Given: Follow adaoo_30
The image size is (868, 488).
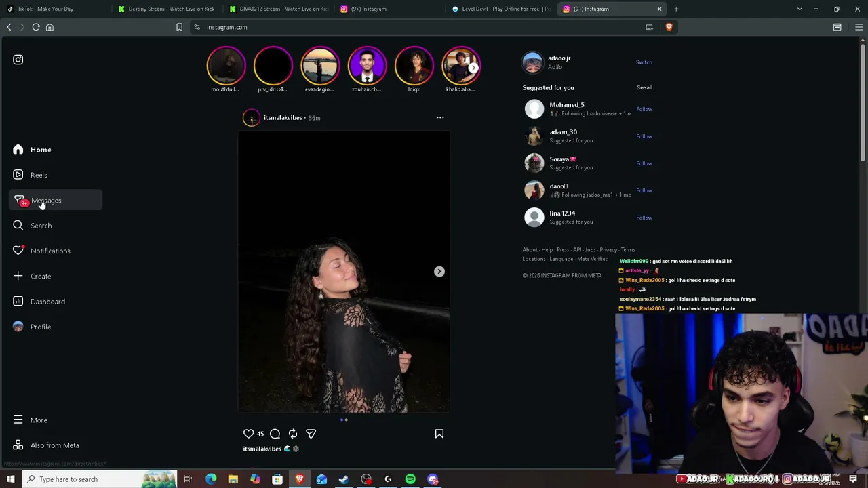Looking at the screenshot, I should 644,136.
